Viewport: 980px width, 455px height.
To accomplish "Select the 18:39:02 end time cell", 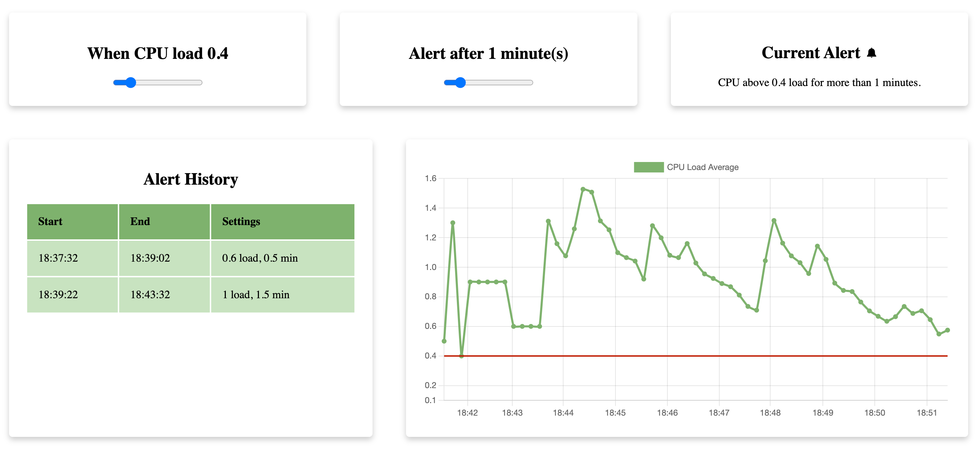I will (x=164, y=258).
